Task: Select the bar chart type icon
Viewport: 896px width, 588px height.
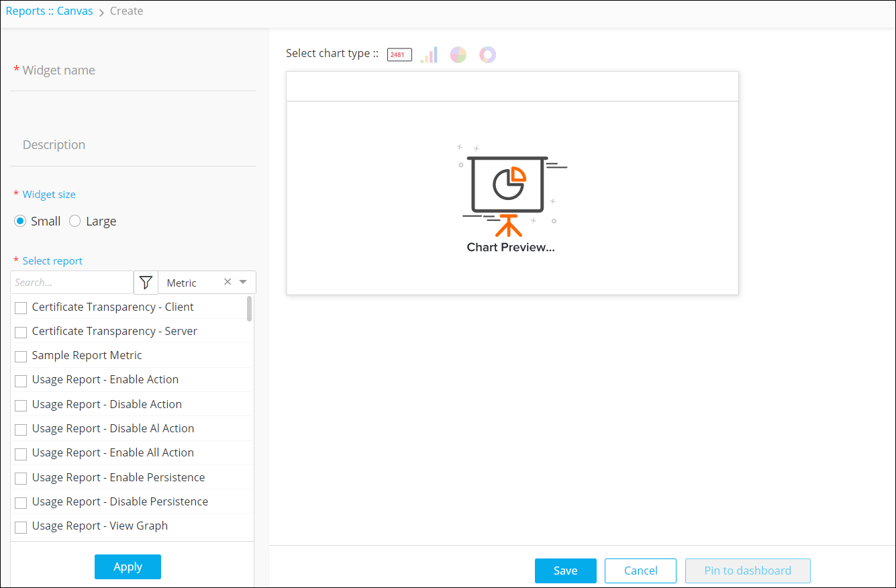Action: (x=429, y=54)
